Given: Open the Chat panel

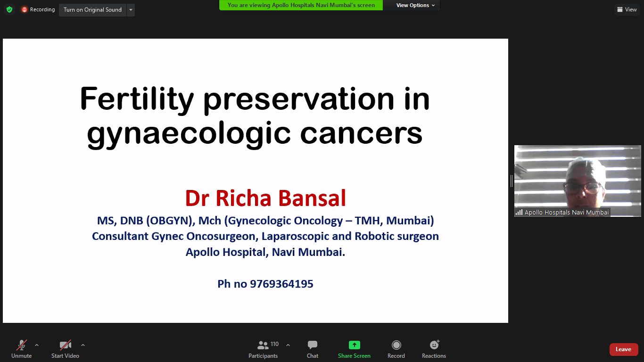Looking at the screenshot, I should point(313,349).
